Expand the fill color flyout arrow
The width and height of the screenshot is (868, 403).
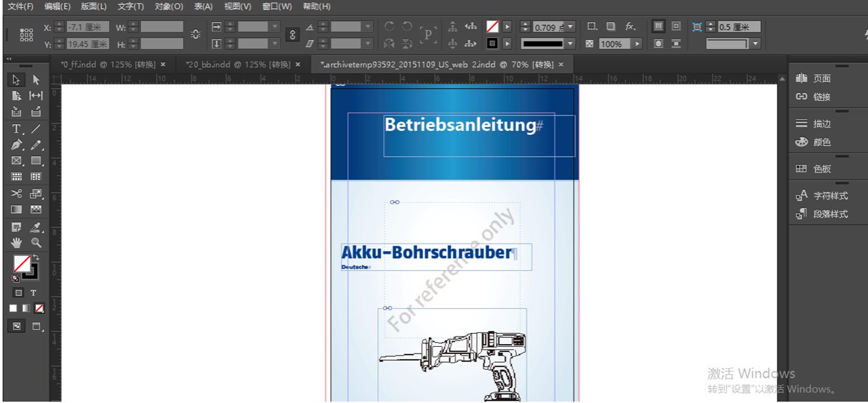pyautogui.click(x=507, y=27)
